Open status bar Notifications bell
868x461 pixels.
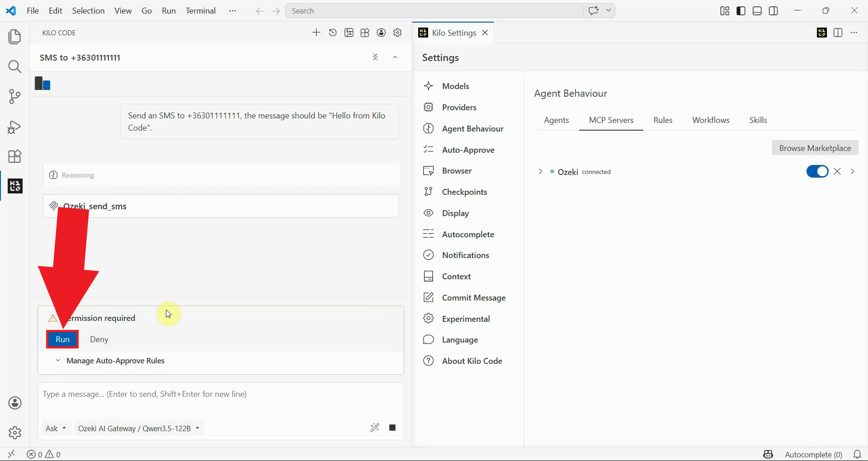click(x=857, y=454)
